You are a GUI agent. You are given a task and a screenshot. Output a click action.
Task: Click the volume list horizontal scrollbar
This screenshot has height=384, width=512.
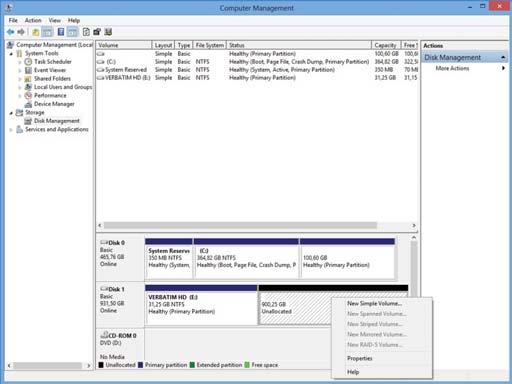coord(256,226)
